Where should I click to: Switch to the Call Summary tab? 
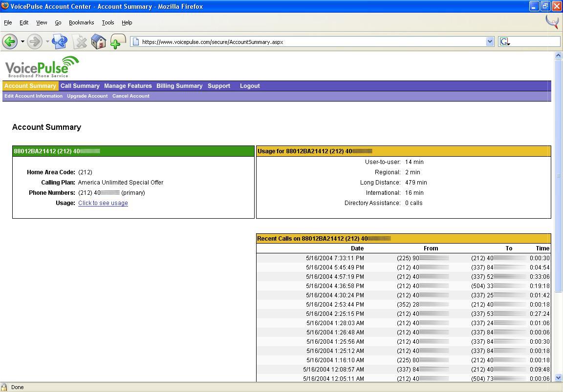[x=80, y=86]
